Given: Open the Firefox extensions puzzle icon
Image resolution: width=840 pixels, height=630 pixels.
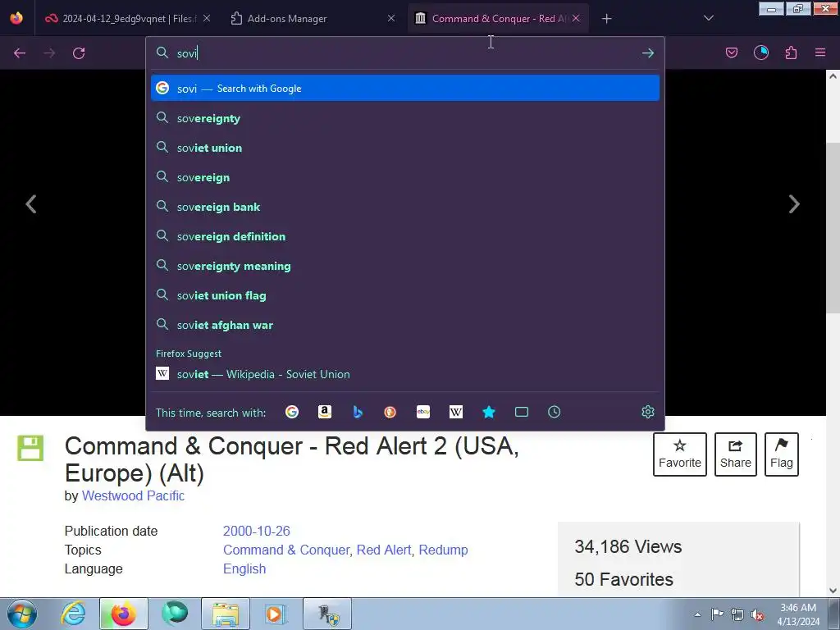Looking at the screenshot, I should pos(791,52).
